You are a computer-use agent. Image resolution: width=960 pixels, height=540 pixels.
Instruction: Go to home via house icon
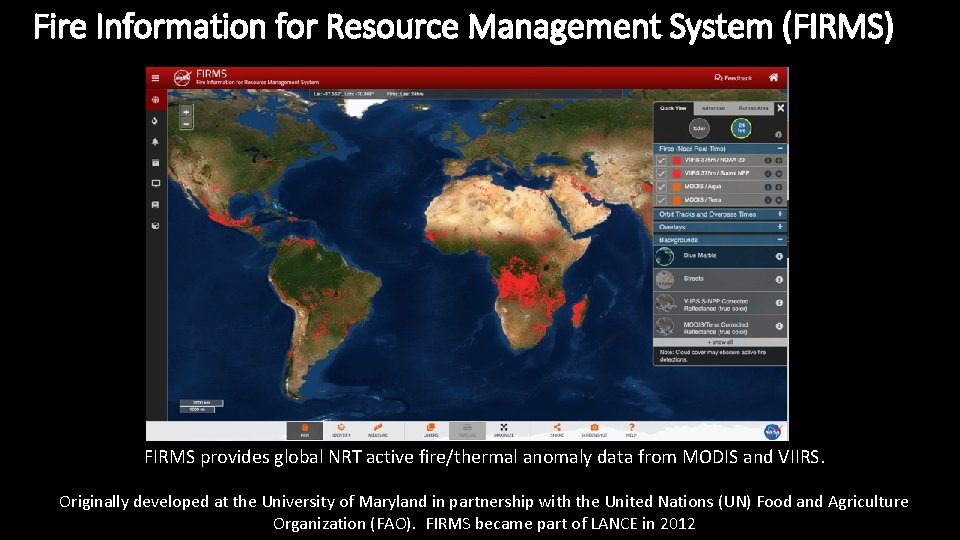pyautogui.click(x=774, y=78)
